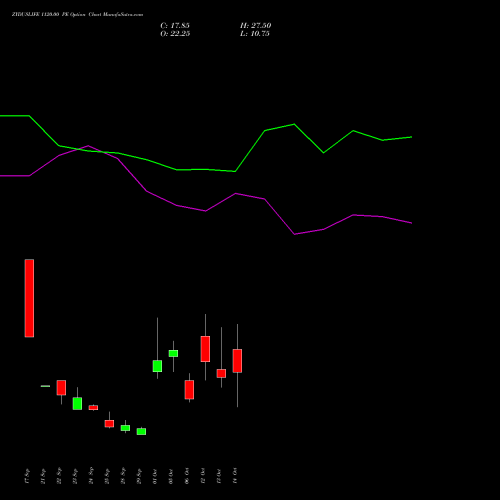This screenshot has width=500, height=500.
Task: Click the small red candle above 24 Sep
Action: click(93, 407)
